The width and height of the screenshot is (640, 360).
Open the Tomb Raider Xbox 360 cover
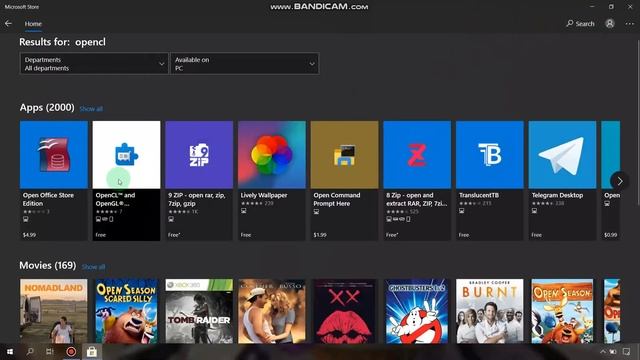[x=199, y=311]
